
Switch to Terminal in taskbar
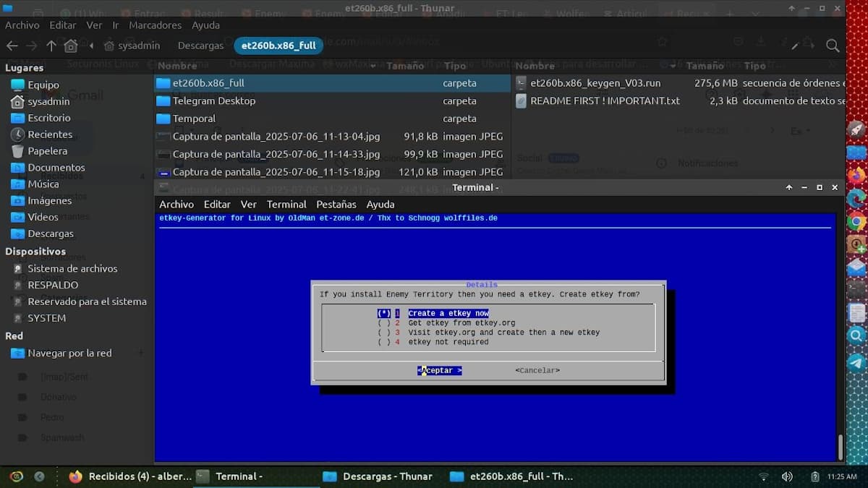(255, 476)
